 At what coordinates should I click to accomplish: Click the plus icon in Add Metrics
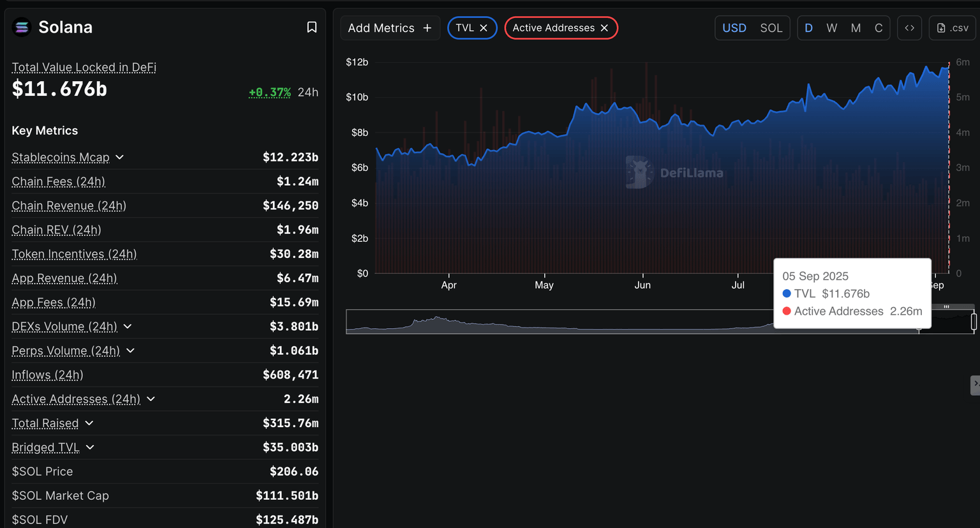coord(427,28)
